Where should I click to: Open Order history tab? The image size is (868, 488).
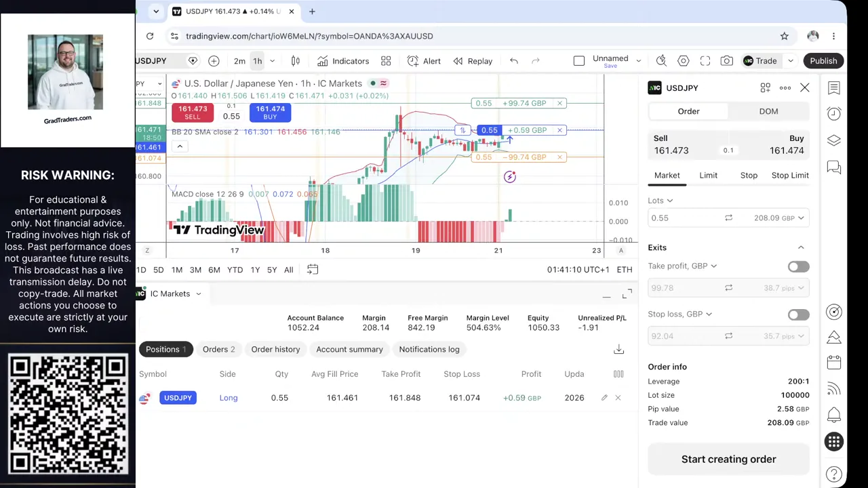tap(275, 350)
